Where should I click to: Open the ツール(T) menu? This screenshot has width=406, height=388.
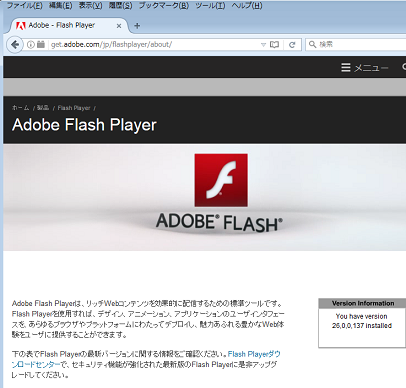(x=210, y=5)
